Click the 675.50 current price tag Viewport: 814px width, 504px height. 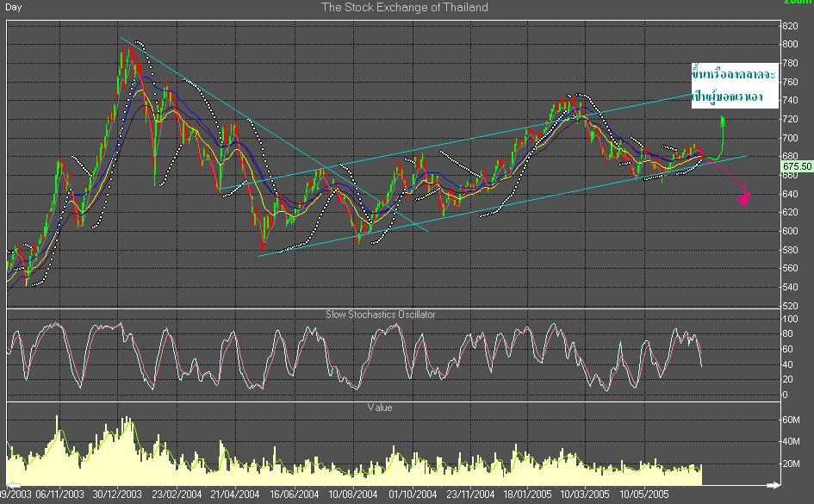pos(798,166)
